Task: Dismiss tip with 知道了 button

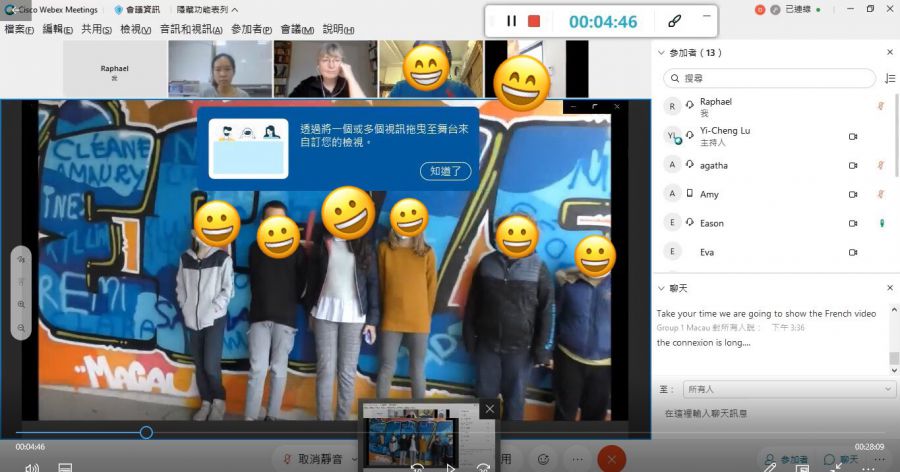Action: coord(445,171)
